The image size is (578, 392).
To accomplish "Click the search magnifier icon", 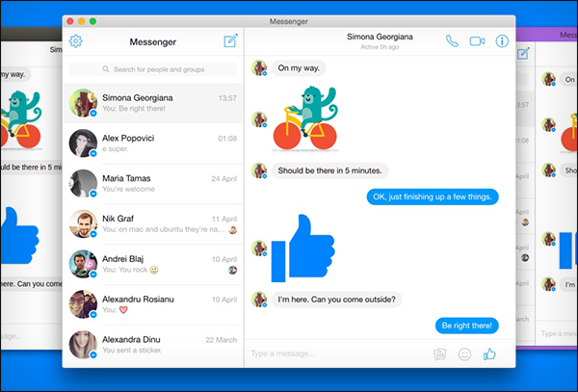I will (x=106, y=69).
